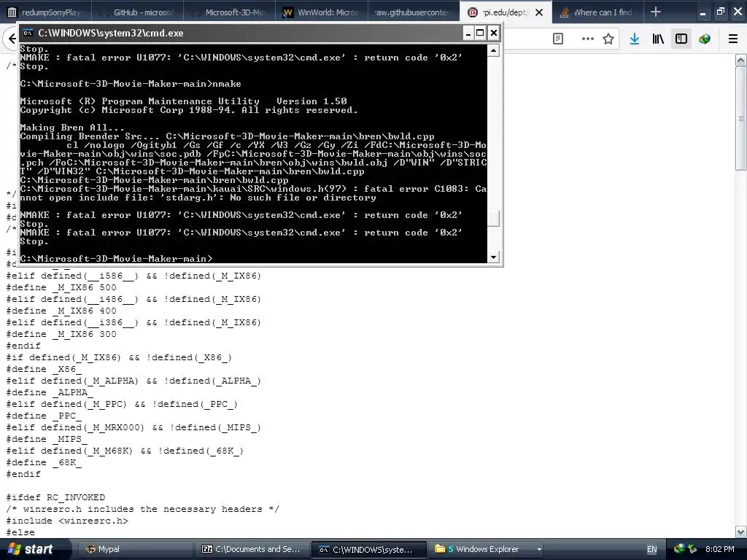Open a new tab with plus button
Image resolution: width=747 pixels, height=560 pixels.
pos(656,12)
